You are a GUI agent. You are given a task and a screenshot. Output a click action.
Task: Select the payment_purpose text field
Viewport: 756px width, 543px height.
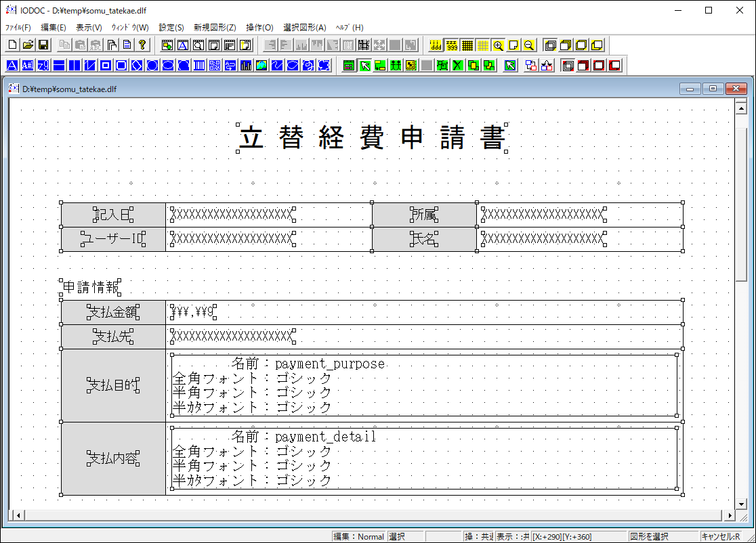pyautogui.click(x=424, y=385)
